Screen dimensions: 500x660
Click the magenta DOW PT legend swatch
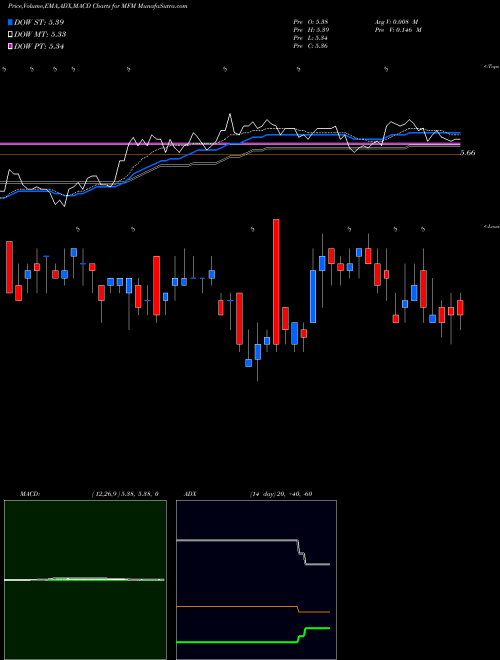(10, 46)
